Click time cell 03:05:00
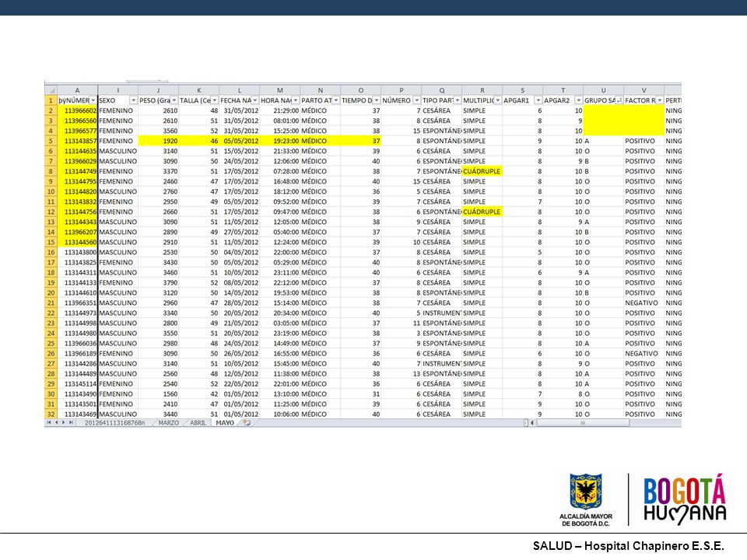747x560 pixels. [280, 323]
